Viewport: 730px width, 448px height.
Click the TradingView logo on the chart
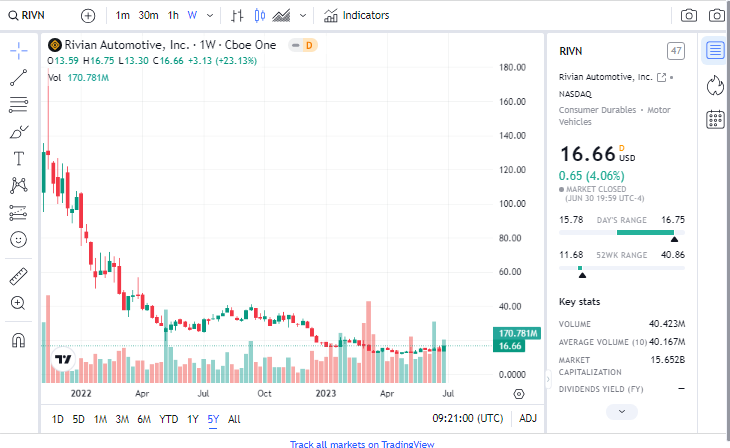63,359
